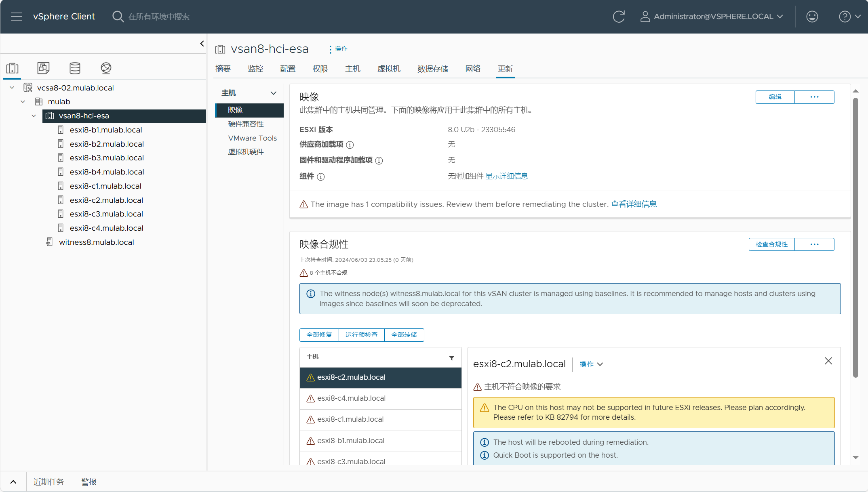Open the 查看详细信息 compatibility link
Viewport: 868px width, 492px height.
coord(634,204)
